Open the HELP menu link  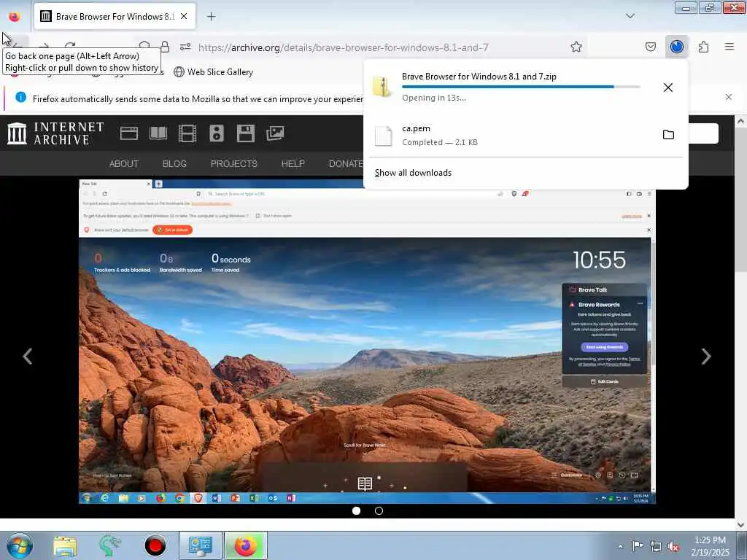pyautogui.click(x=293, y=164)
